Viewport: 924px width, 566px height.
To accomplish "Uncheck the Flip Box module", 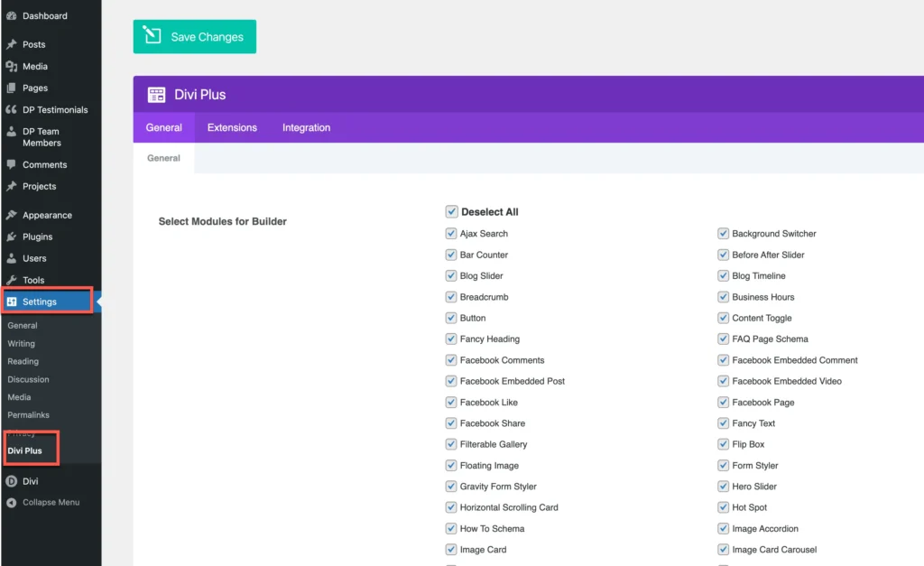I will click(x=723, y=444).
